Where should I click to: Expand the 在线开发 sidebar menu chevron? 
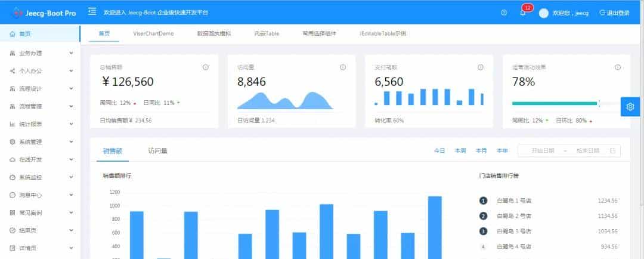(71, 159)
